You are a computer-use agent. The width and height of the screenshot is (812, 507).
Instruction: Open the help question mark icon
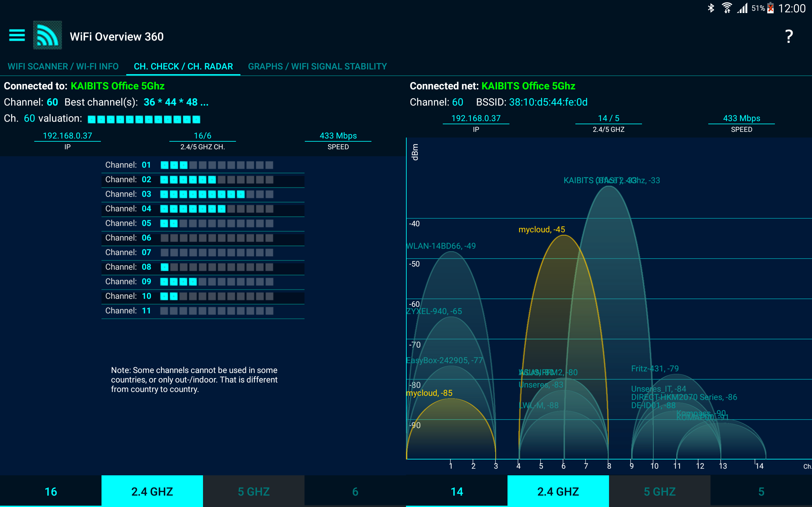789,36
